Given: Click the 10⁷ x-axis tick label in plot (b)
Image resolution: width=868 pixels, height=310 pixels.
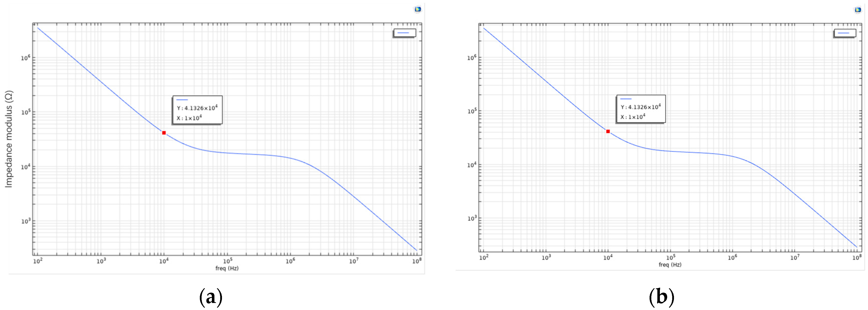Looking at the screenshot, I should coord(795,257).
